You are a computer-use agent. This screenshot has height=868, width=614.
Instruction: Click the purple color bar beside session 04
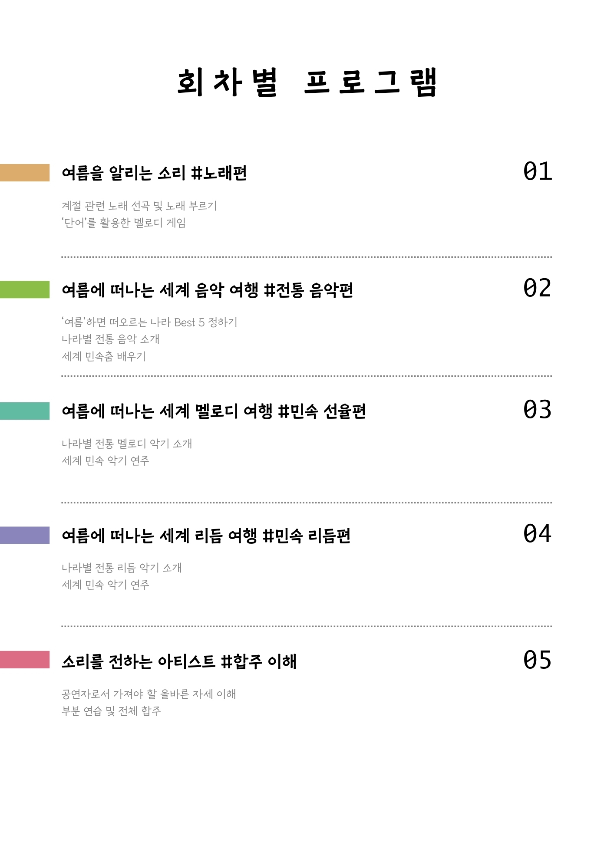25,535
